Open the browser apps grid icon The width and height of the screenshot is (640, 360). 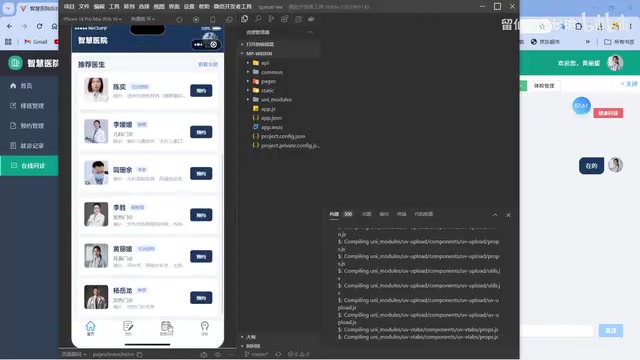click(8, 42)
